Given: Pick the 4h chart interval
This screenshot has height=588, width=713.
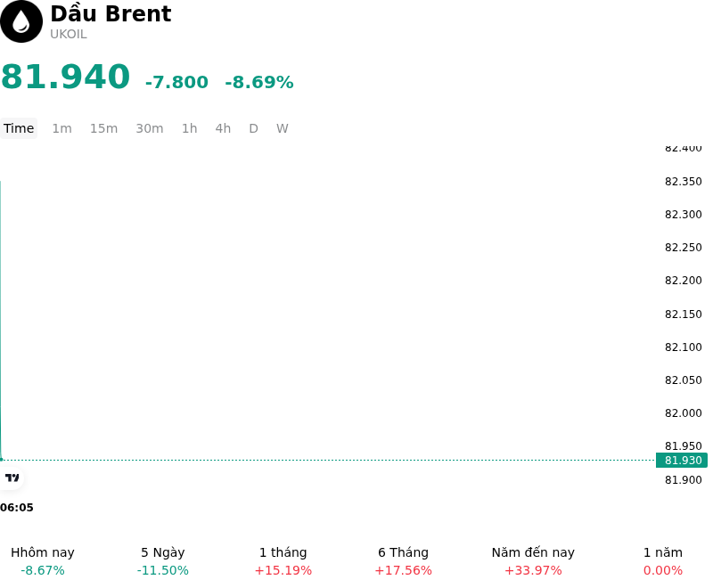Looking at the screenshot, I should point(223,128).
